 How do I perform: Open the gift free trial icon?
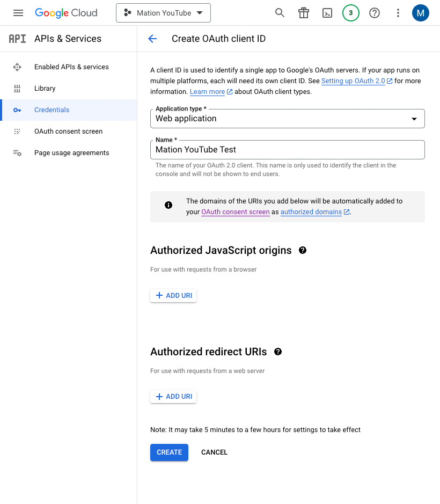click(303, 13)
